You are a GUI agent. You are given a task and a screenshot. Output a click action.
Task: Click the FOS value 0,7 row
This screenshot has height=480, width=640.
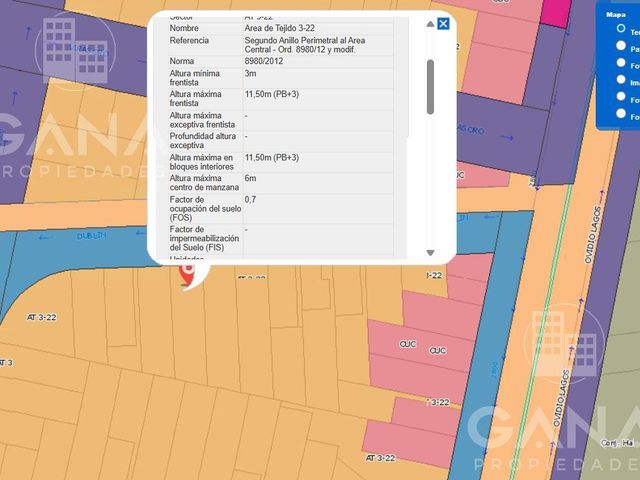(x=281, y=209)
